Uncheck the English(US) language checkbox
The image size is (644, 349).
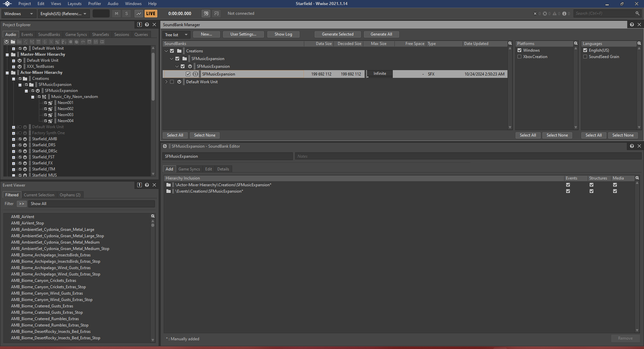pyautogui.click(x=585, y=50)
